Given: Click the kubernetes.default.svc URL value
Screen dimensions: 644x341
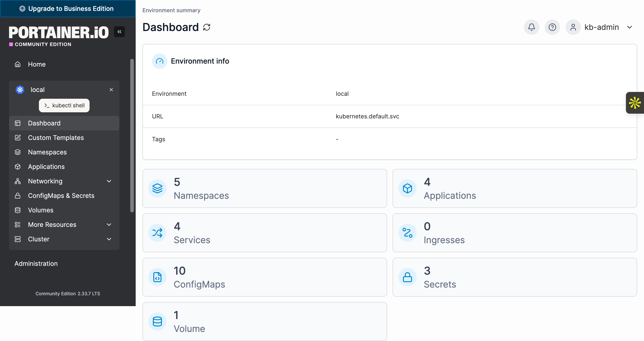Looking at the screenshot, I should point(367,116).
